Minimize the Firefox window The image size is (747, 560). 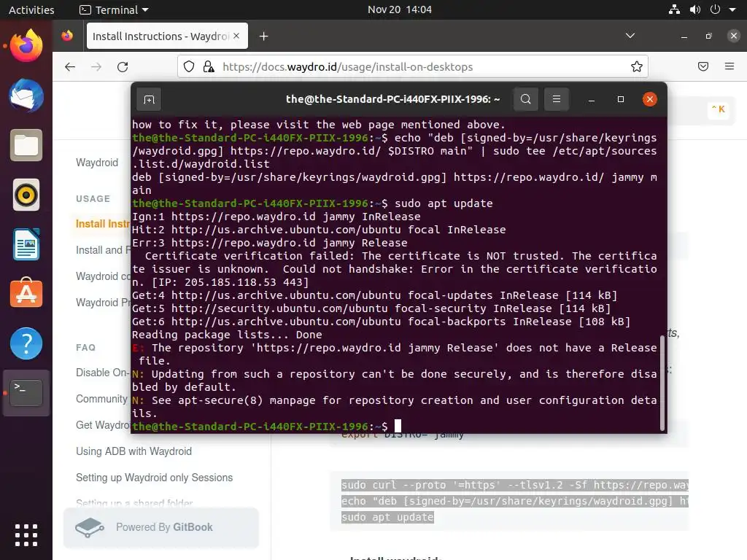[x=684, y=36]
